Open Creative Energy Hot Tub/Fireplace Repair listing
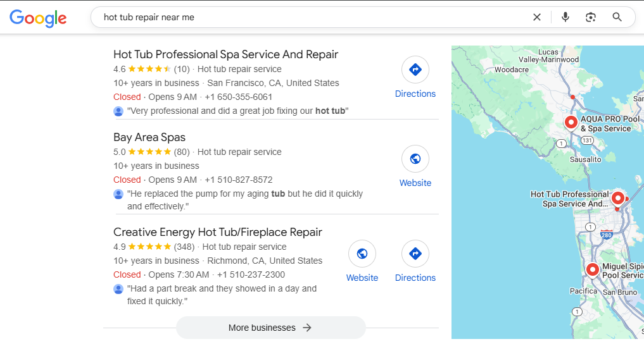The width and height of the screenshot is (644, 351). pyautogui.click(x=218, y=232)
